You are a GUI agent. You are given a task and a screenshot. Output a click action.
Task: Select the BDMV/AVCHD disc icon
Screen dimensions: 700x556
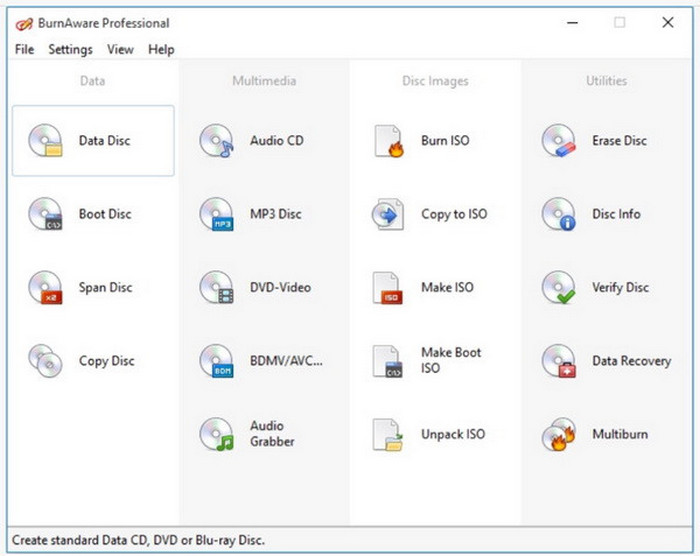point(216,361)
